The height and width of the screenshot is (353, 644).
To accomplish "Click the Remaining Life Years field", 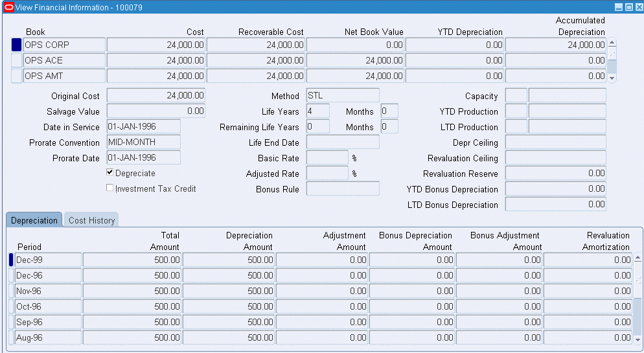I will (318, 126).
